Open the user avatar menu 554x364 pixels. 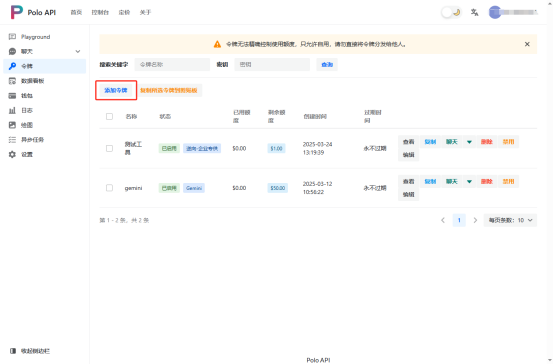pos(495,12)
